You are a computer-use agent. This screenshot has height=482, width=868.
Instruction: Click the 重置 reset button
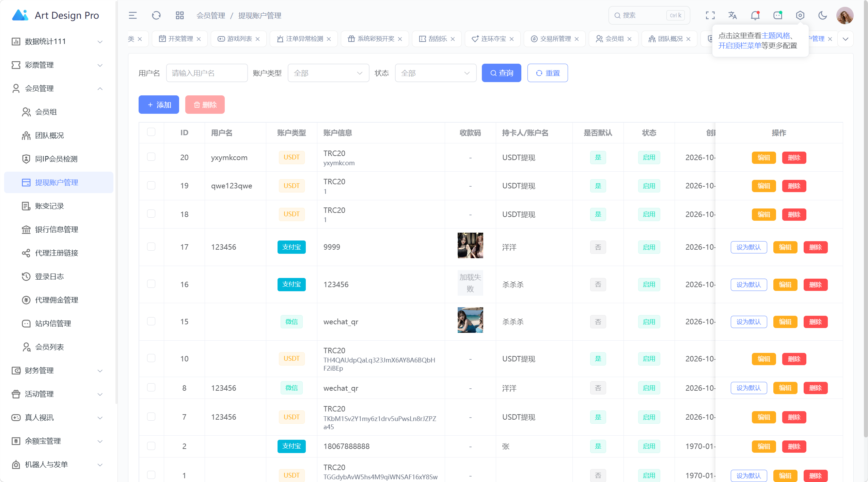[548, 73]
